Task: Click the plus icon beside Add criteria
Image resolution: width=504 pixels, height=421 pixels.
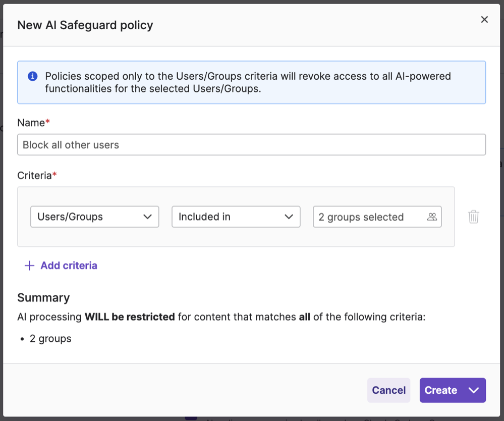Action: [x=30, y=266]
